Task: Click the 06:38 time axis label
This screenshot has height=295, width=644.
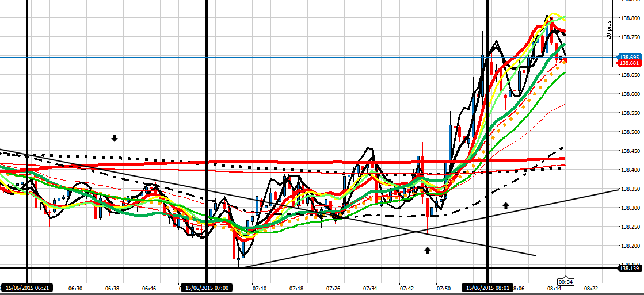Action: [113, 289]
